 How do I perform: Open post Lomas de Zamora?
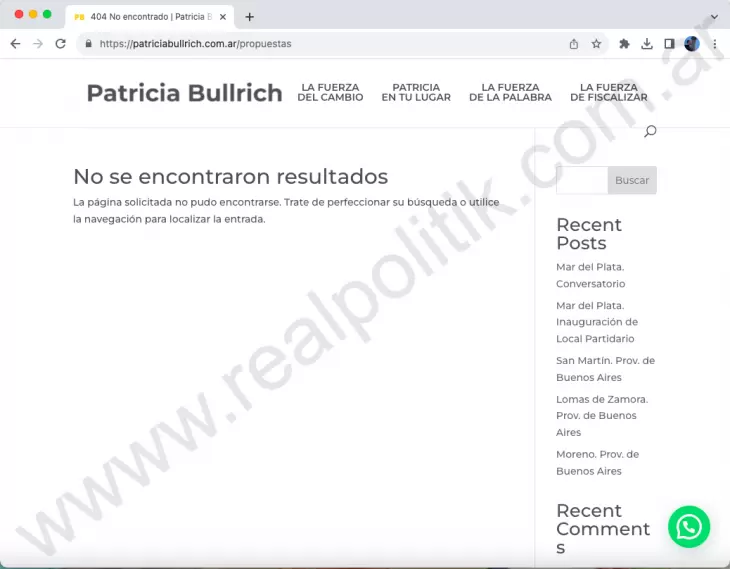[602, 416]
